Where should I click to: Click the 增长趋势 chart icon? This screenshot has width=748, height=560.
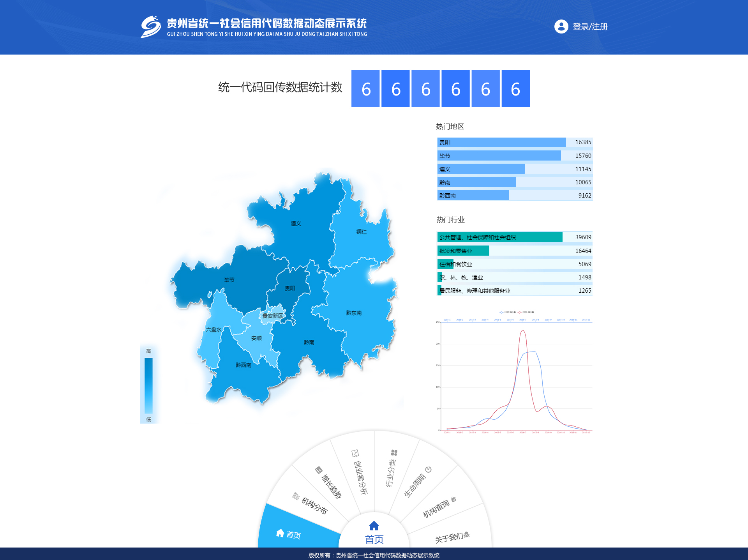pos(319,470)
